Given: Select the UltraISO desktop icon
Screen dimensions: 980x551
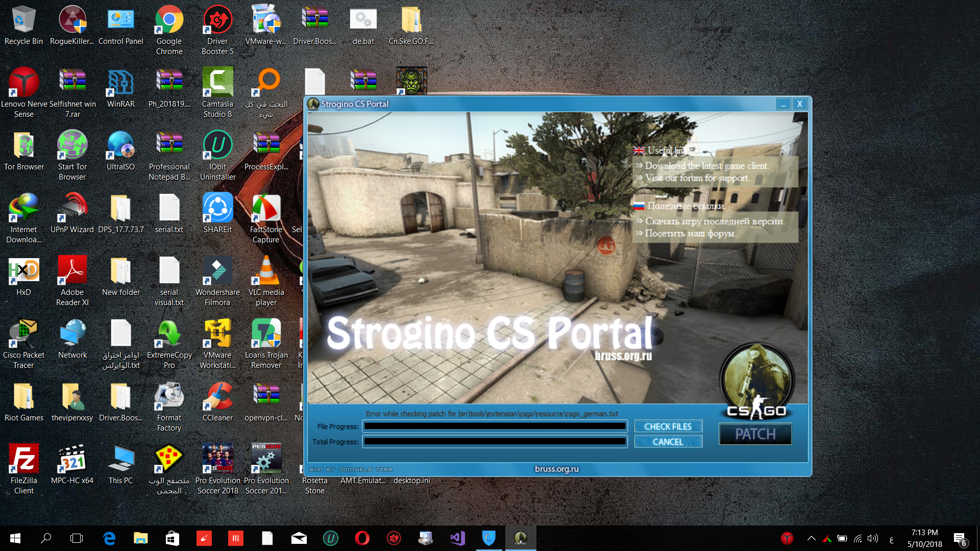Looking at the screenshot, I should coord(120,151).
